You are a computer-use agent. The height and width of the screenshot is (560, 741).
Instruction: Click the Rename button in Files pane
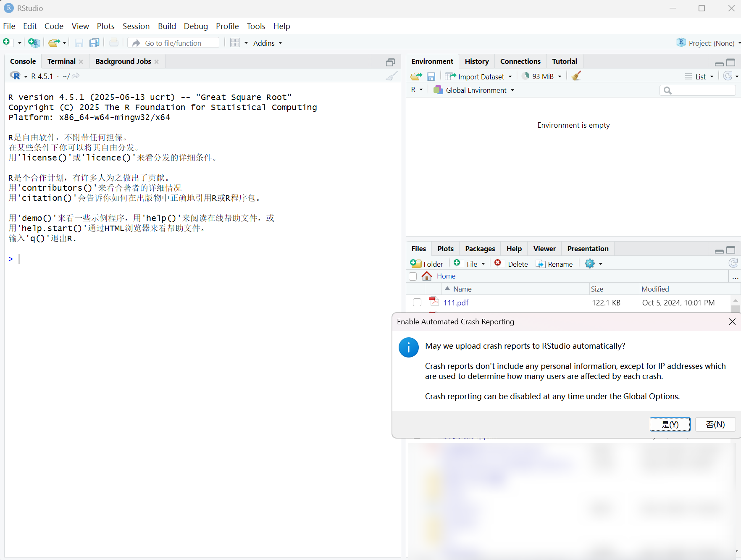click(554, 264)
